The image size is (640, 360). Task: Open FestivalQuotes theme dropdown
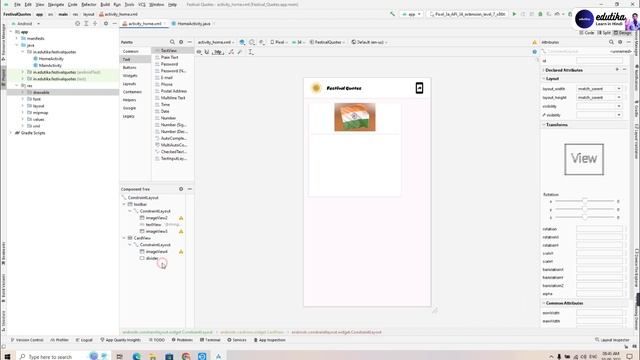click(327, 42)
